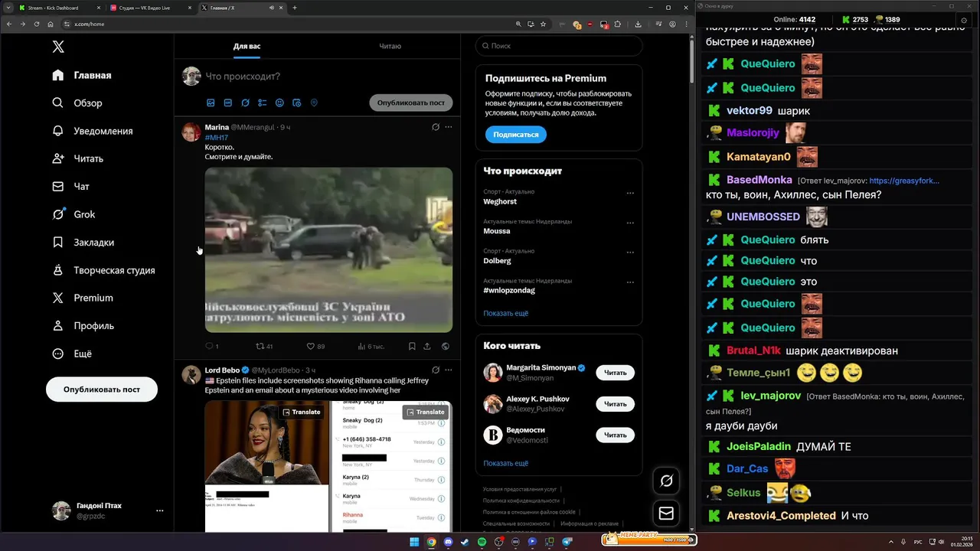Expand the Ещё more menu
Screen dimensions: 980x551
tap(72, 354)
